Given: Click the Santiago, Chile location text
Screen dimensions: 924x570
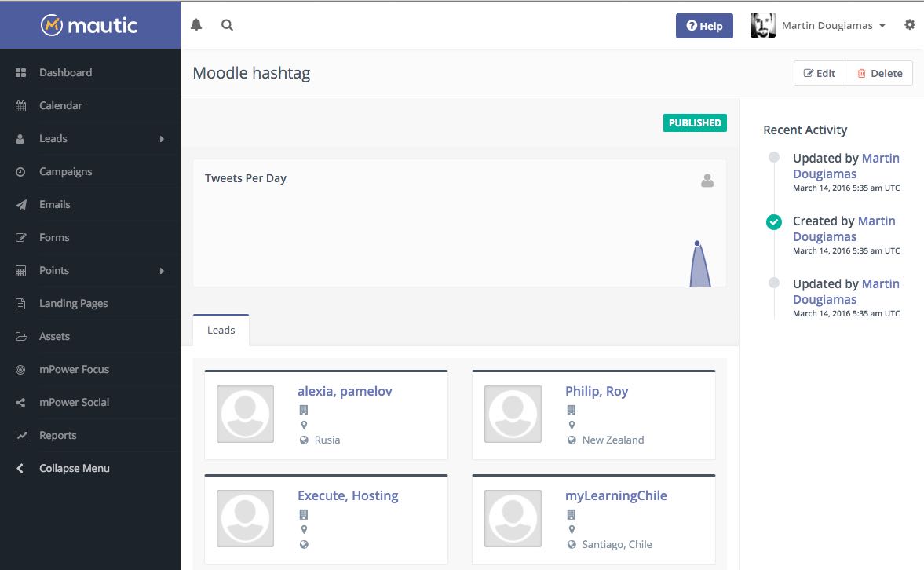Looking at the screenshot, I should point(617,544).
